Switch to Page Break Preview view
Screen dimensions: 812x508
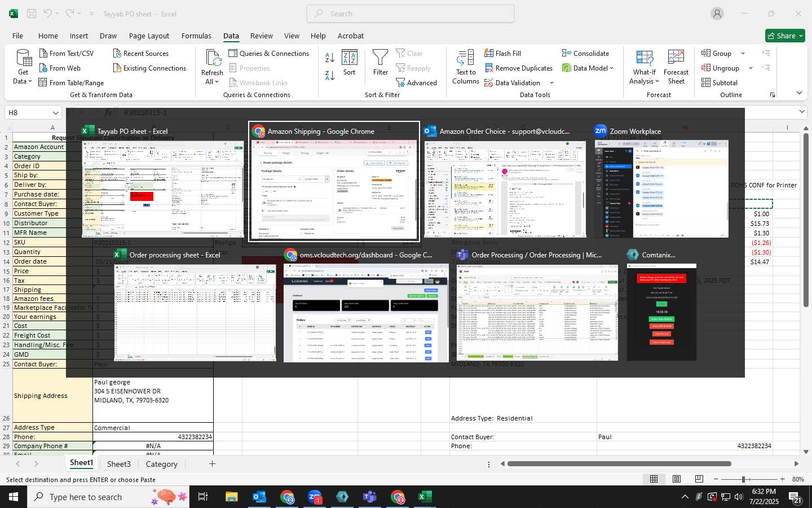coord(699,479)
